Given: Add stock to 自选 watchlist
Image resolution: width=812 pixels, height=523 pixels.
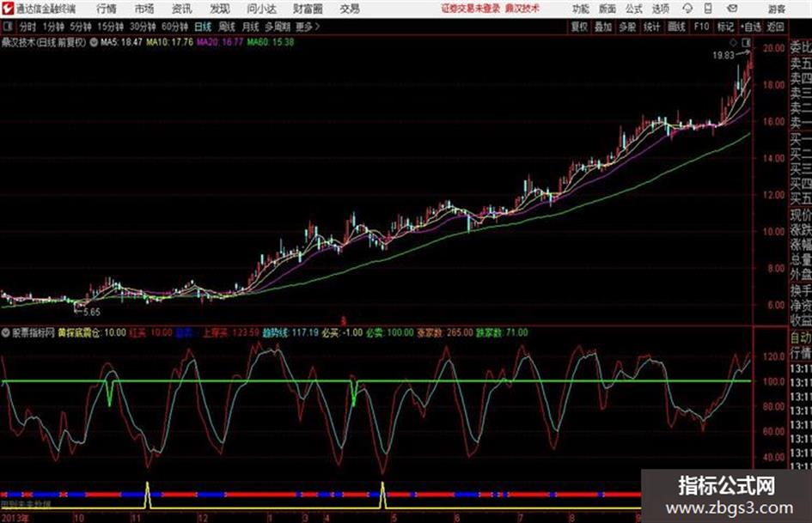Looking at the screenshot, I should click(751, 27).
